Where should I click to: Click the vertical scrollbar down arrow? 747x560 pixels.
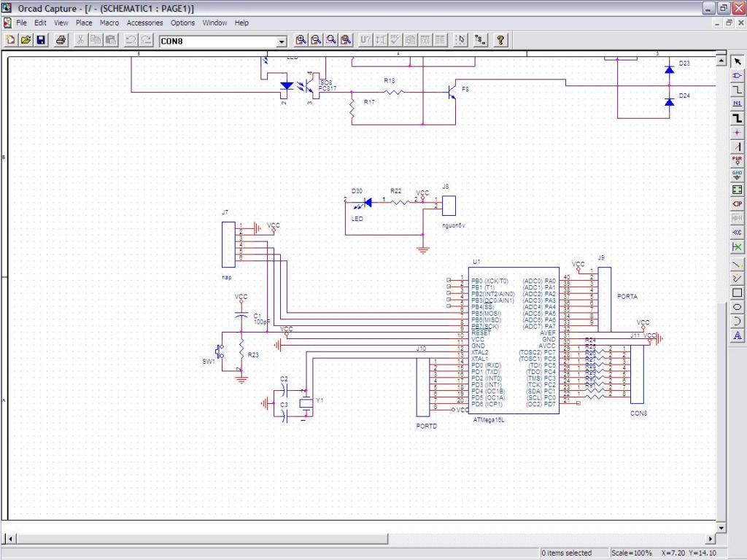pyautogui.click(x=721, y=527)
